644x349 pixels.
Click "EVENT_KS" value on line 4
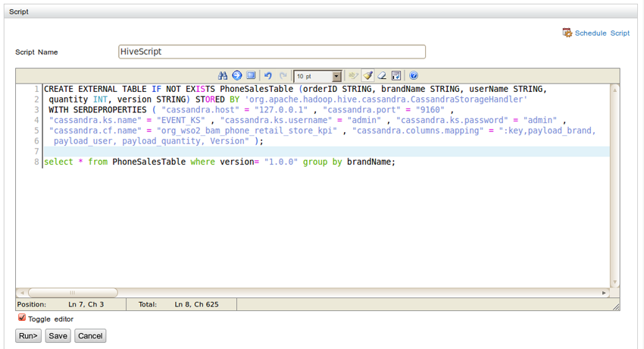pyautogui.click(x=181, y=121)
